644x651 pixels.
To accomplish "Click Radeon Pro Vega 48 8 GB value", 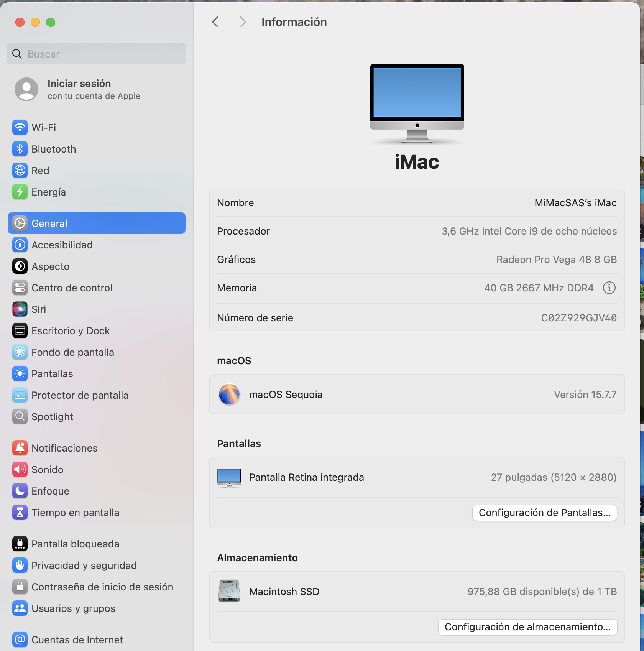I will pyautogui.click(x=557, y=260).
